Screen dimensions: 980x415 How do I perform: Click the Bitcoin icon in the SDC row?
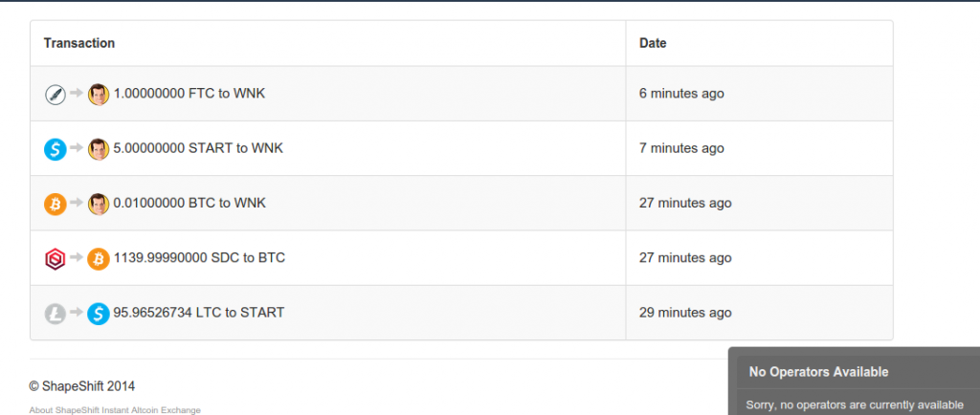[99, 259]
